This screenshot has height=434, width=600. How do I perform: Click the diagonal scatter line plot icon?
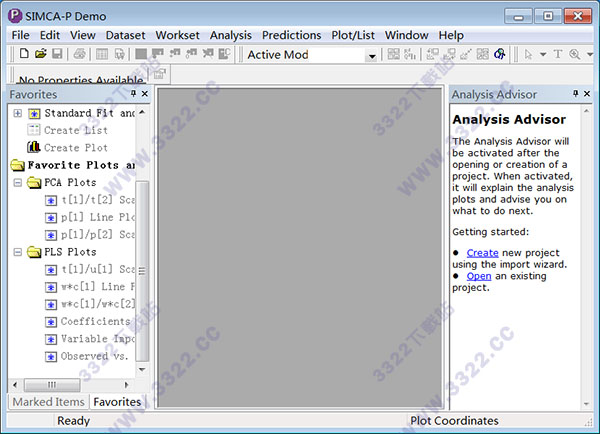coord(466,54)
